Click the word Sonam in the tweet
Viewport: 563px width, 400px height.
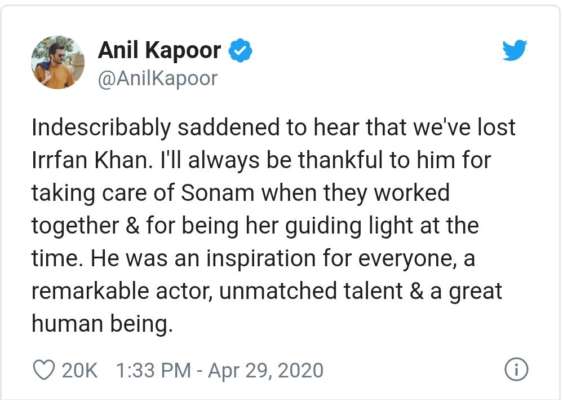pyautogui.click(x=218, y=193)
